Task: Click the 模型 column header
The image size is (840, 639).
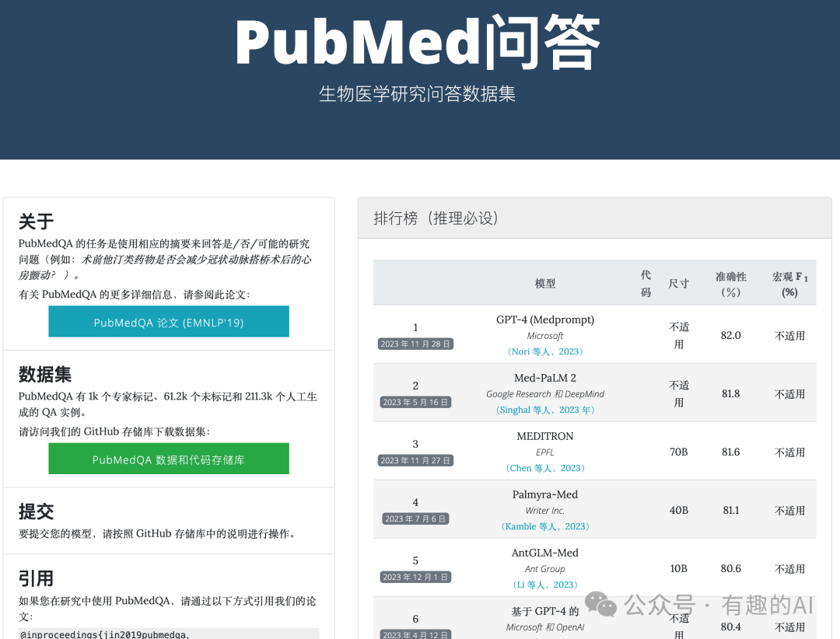Action: pyautogui.click(x=544, y=283)
